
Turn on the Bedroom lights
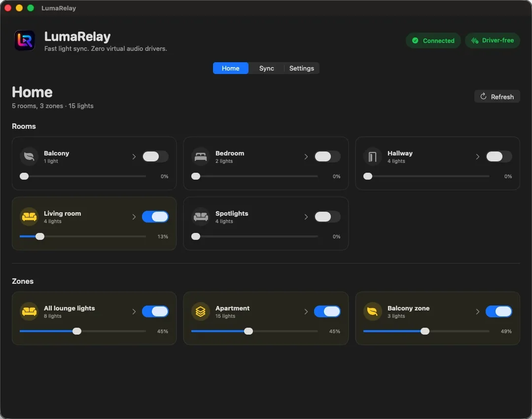pyautogui.click(x=327, y=156)
